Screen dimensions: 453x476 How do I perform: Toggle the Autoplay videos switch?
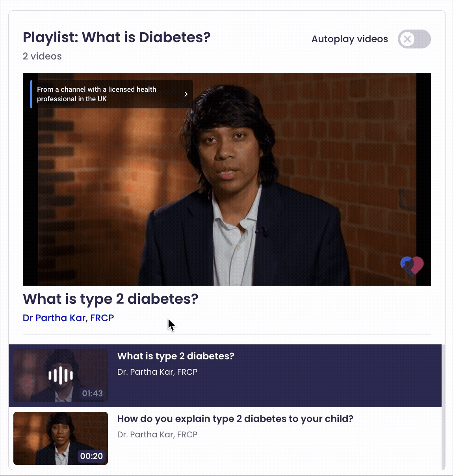(x=414, y=39)
